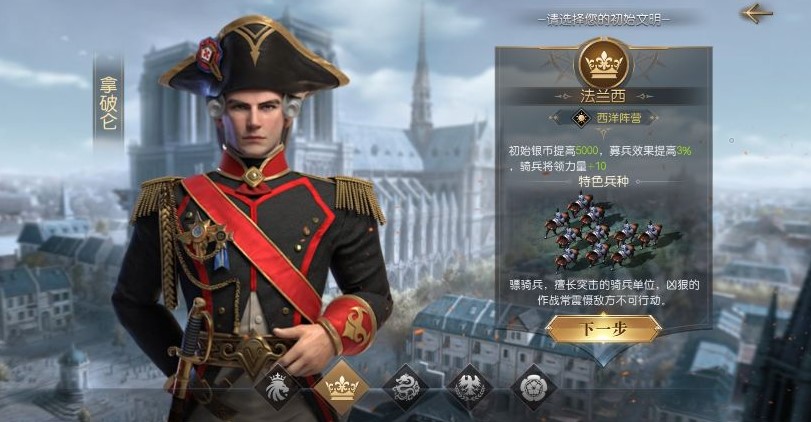
Task: Proceed with the 下一步 button
Action: [x=604, y=329]
